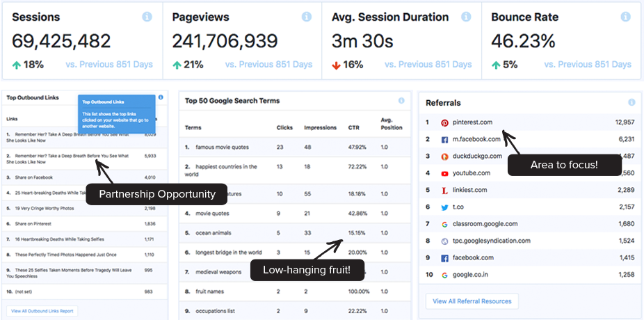Click outbound link 'Share on Facebook'
The width and height of the screenshot is (644, 320).
click(34, 177)
